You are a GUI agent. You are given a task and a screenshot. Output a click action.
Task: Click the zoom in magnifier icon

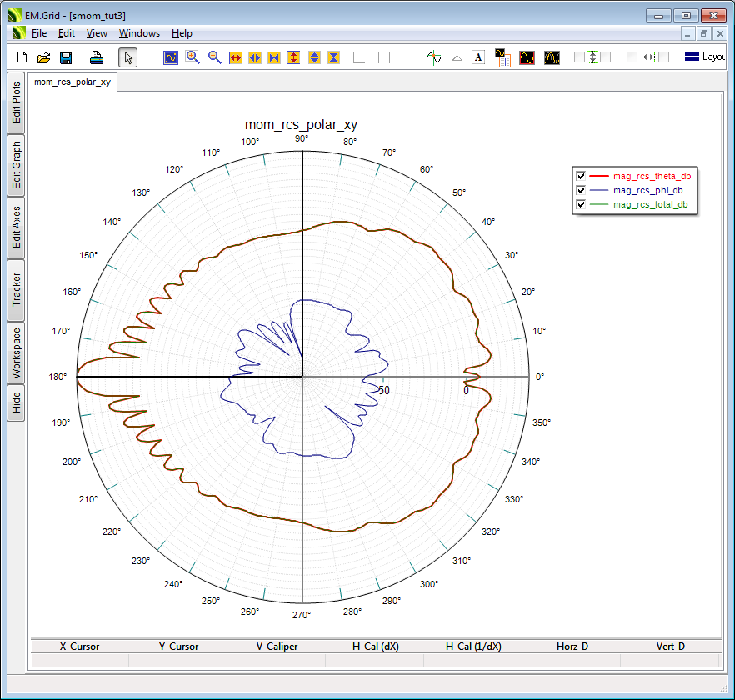coord(192,57)
